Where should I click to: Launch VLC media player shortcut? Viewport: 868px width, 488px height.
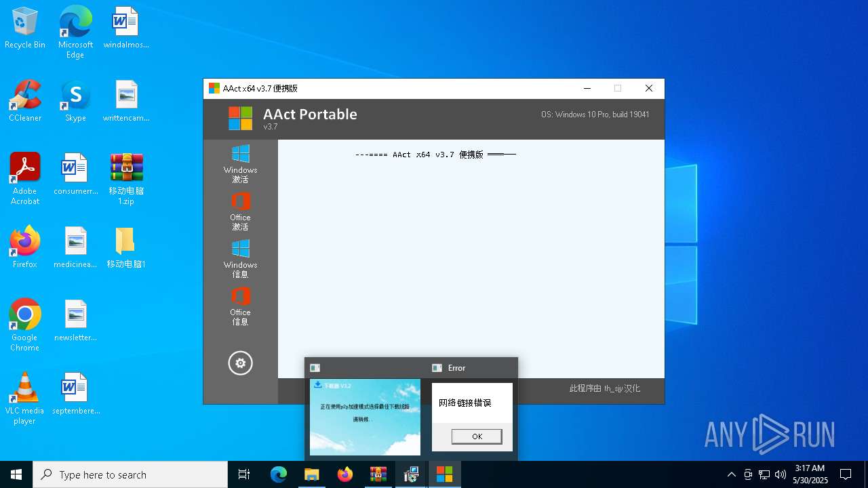pos(25,399)
